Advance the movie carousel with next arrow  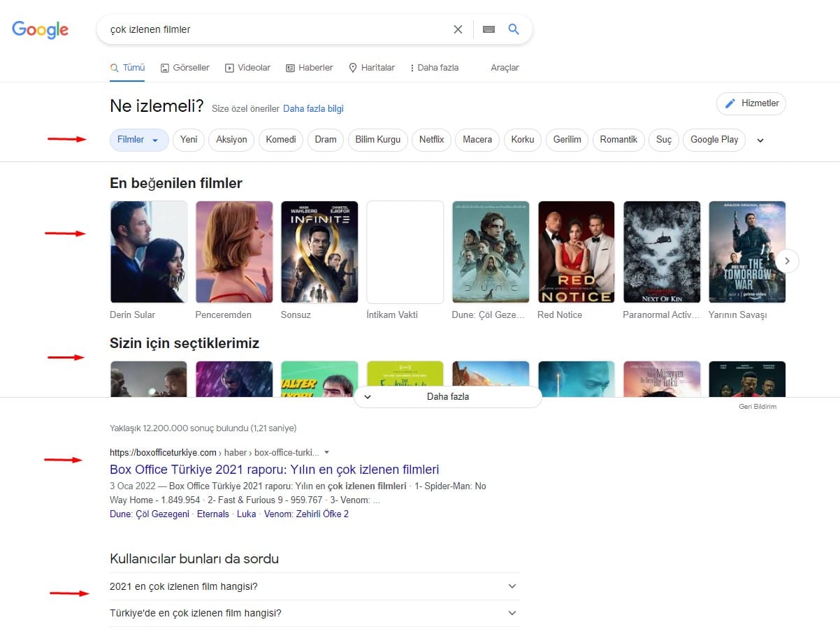(788, 261)
